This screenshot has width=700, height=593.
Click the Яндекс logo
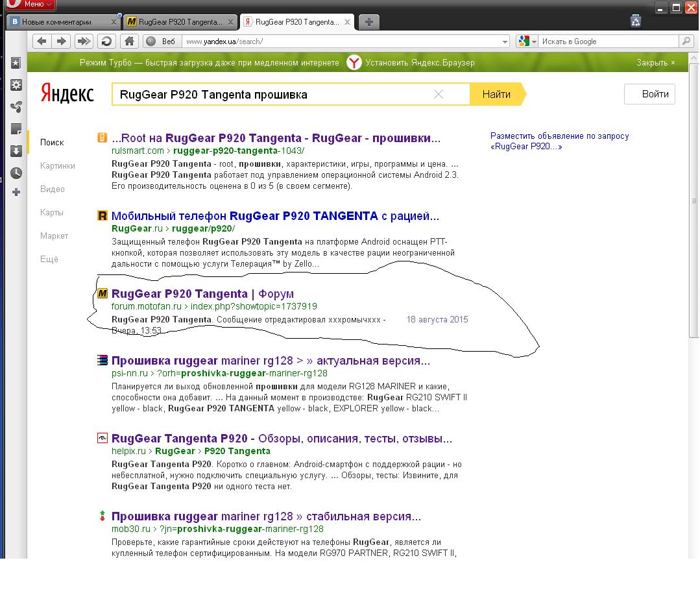click(67, 93)
